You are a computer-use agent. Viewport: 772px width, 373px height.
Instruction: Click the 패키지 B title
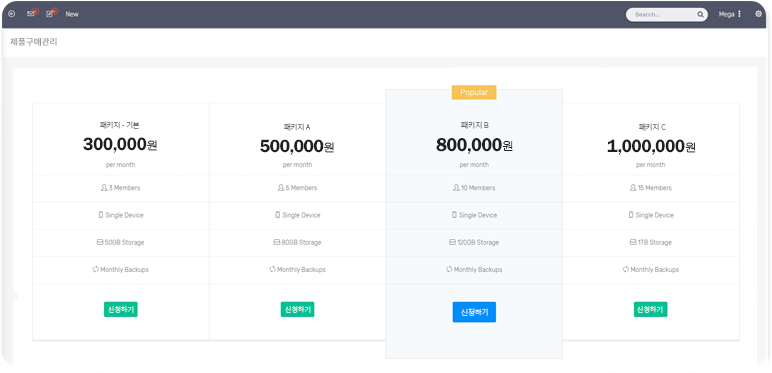pyautogui.click(x=474, y=125)
